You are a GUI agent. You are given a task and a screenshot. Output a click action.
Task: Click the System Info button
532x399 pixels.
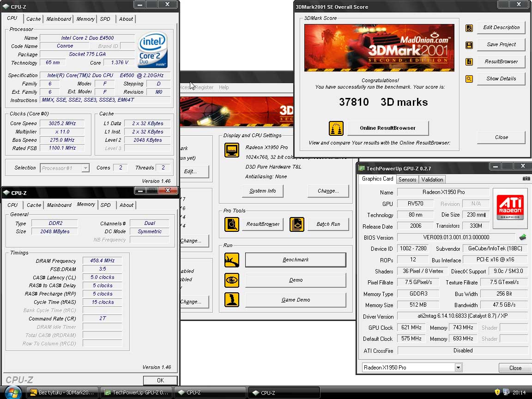click(x=263, y=191)
